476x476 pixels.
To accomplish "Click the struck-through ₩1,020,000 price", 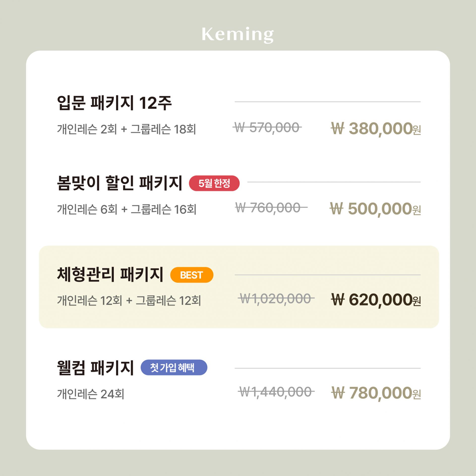I will point(276,298).
